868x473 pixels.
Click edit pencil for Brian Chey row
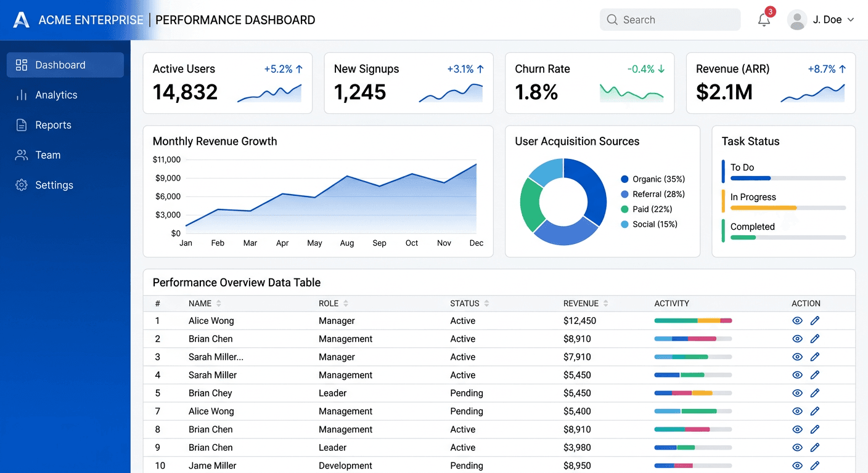(814, 393)
